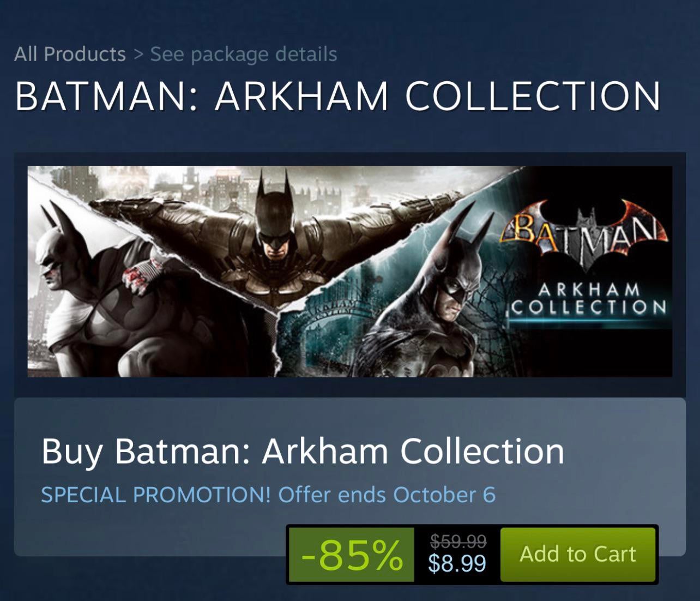Click the SPECIAL PROMOTION offer text

(x=156, y=495)
